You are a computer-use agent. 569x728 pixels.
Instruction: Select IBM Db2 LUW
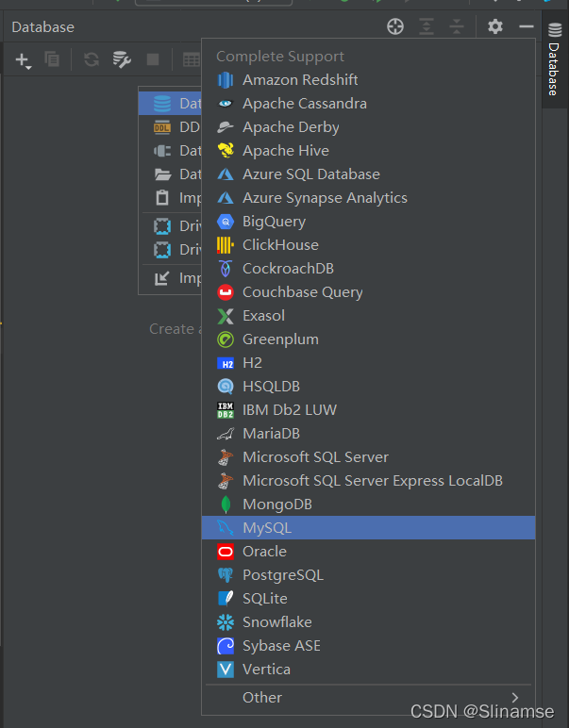pyautogui.click(x=368, y=410)
